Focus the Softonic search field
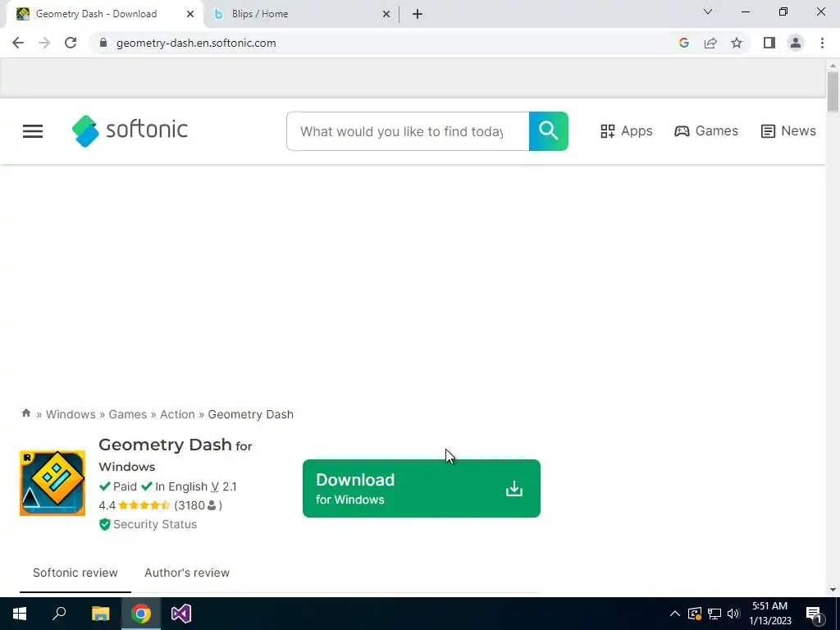The height and width of the screenshot is (630, 840). tap(408, 131)
